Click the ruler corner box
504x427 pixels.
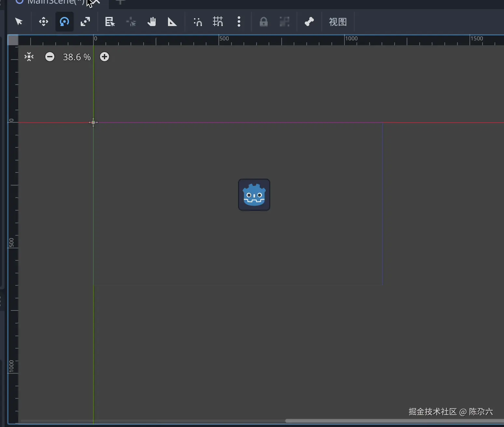click(x=13, y=40)
